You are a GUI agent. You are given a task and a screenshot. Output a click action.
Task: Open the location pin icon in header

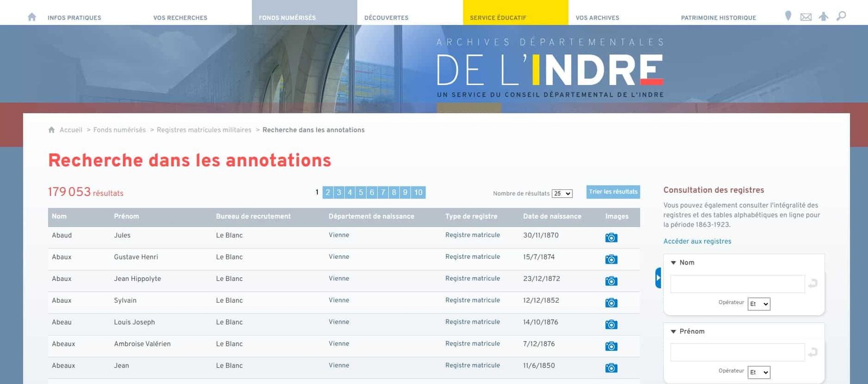coord(788,16)
